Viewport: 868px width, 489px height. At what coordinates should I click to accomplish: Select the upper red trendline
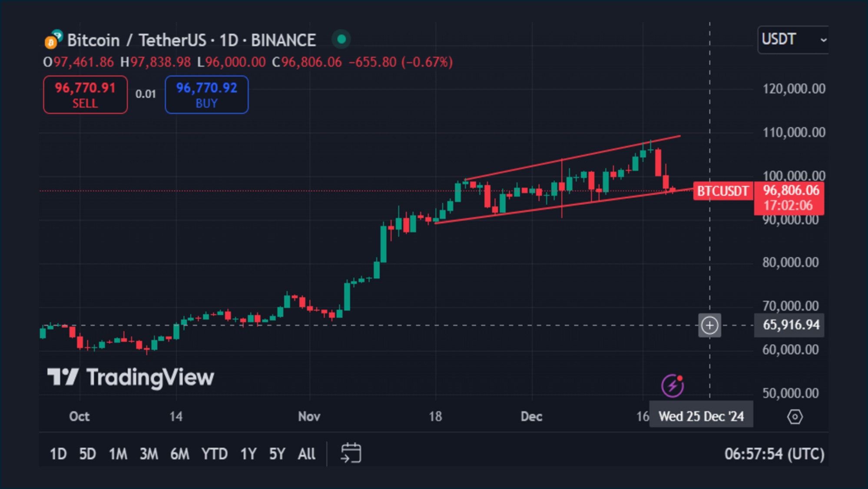pyautogui.click(x=573, y=158)
